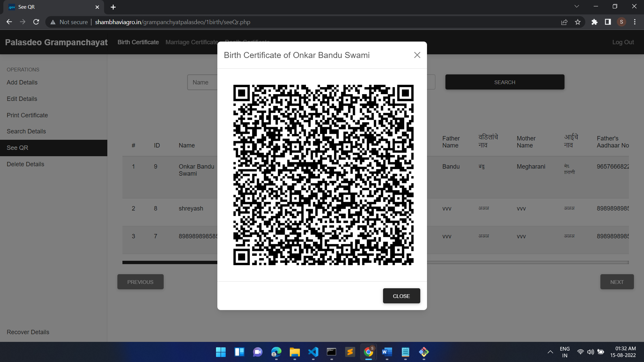Select Print Certificate in the sidebar
Screen dimensions: 644x362
27,115
